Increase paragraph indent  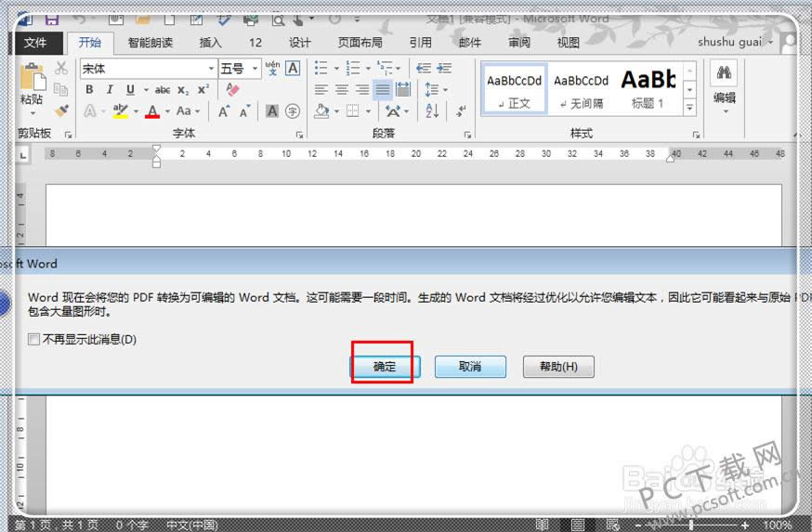444,68
